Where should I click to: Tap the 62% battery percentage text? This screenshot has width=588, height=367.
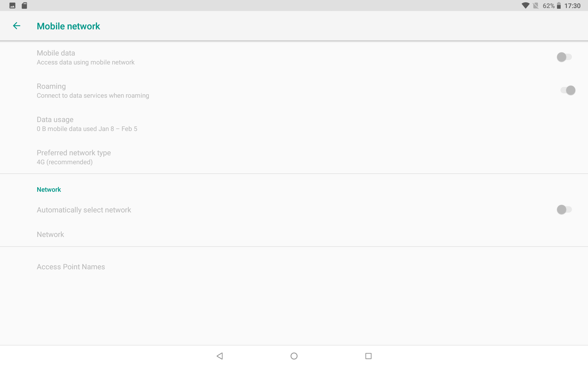(549, 6)
